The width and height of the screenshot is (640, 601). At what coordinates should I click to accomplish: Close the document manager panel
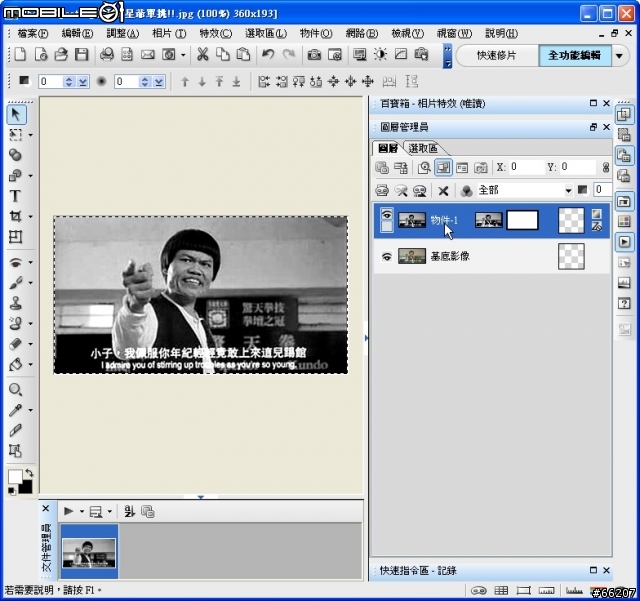[x=46, y=508]
